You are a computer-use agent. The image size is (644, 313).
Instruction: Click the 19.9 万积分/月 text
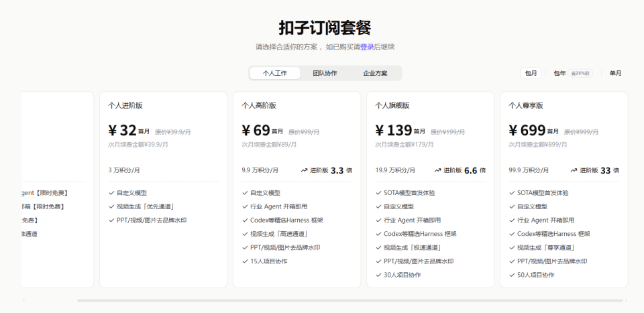pos(395,170)
